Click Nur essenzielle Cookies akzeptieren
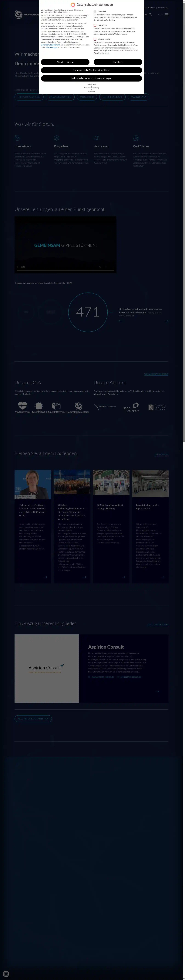185x980 pixels. click(x=92, y=70)
